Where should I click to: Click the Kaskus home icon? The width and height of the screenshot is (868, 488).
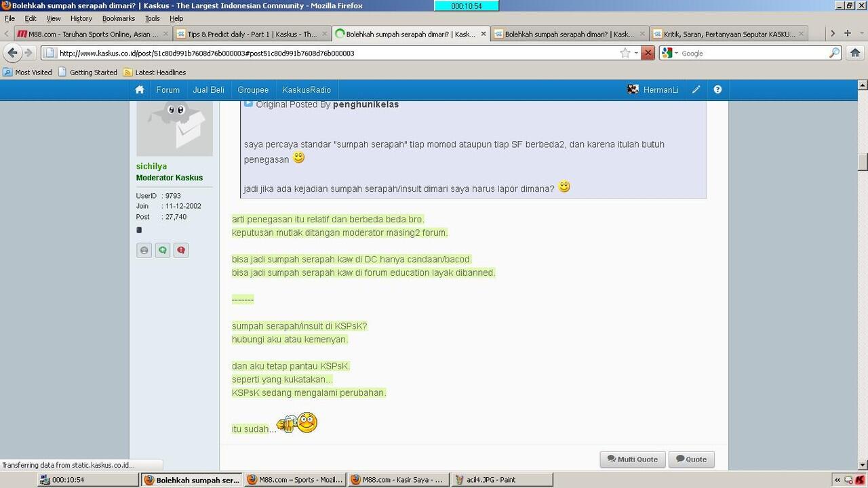pos(140,89)
